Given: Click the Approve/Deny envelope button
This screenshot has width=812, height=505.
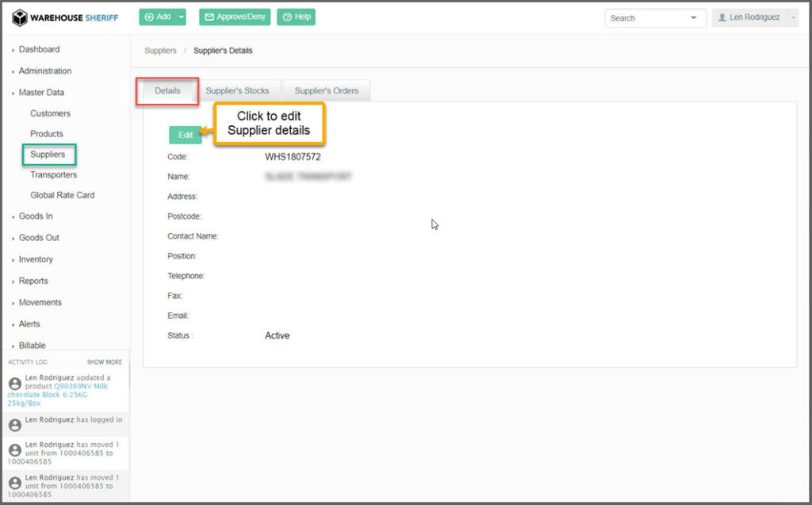Looking at the screenshot, I should tap(234, 17).
